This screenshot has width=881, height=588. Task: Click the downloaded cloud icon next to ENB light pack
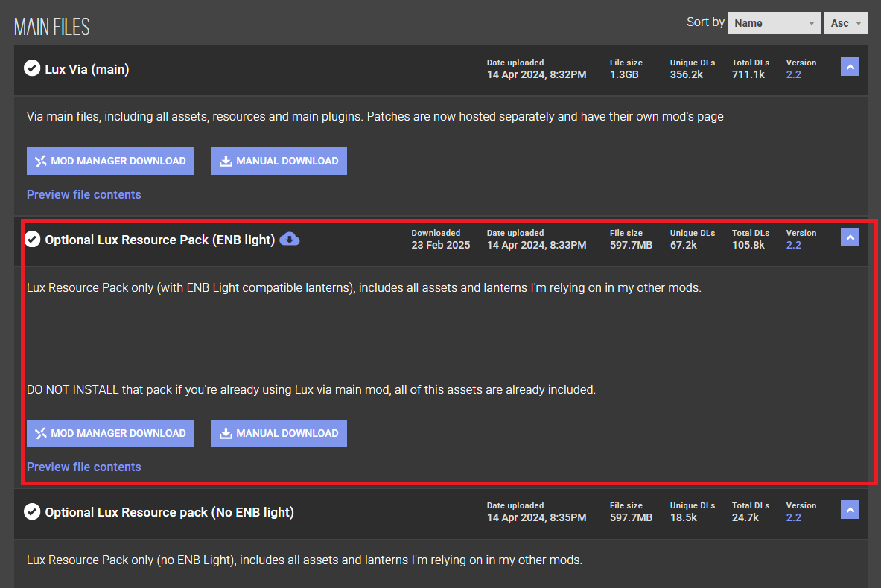click(290, 239)
